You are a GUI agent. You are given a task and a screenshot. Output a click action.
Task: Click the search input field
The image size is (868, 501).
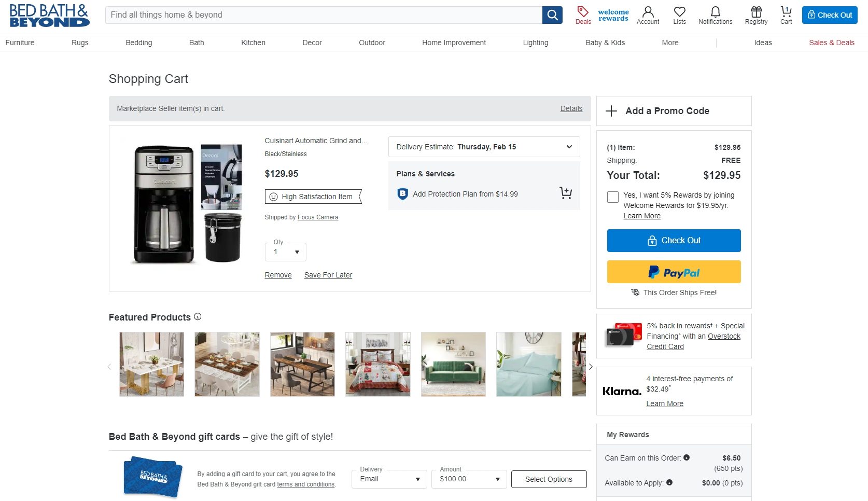coord(324,15)
